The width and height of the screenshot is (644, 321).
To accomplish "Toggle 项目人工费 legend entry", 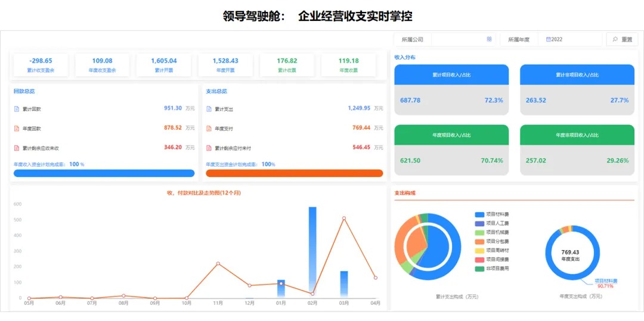I will (x=492, y=223).
